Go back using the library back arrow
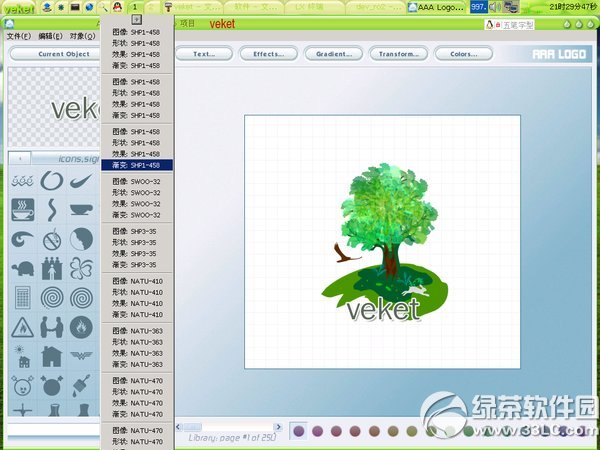The image size is (600, 450). tap(20, 158)
